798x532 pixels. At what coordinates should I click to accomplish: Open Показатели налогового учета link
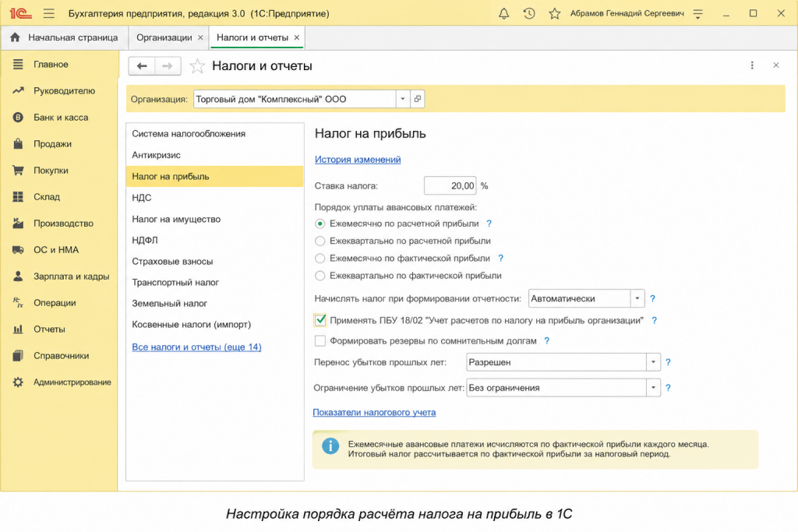click(x=374, y=413)
